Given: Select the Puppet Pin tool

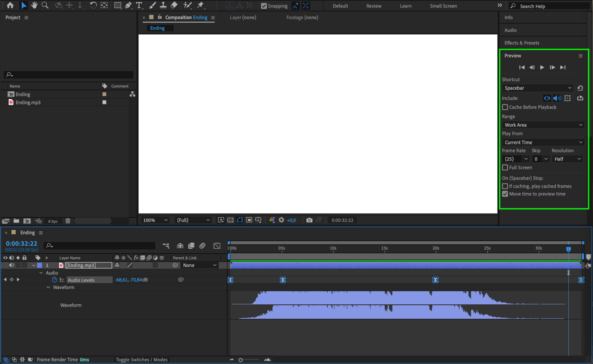Looking at the screenshot, I should click(x=201, y=5).
